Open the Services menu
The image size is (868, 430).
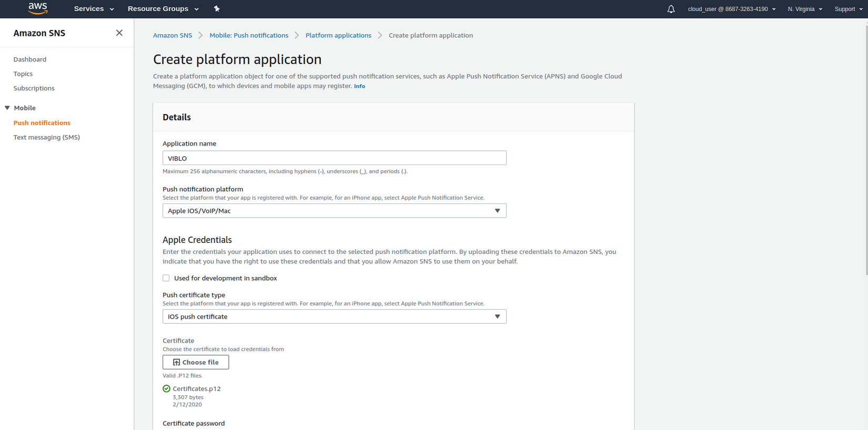coord(94,9)
